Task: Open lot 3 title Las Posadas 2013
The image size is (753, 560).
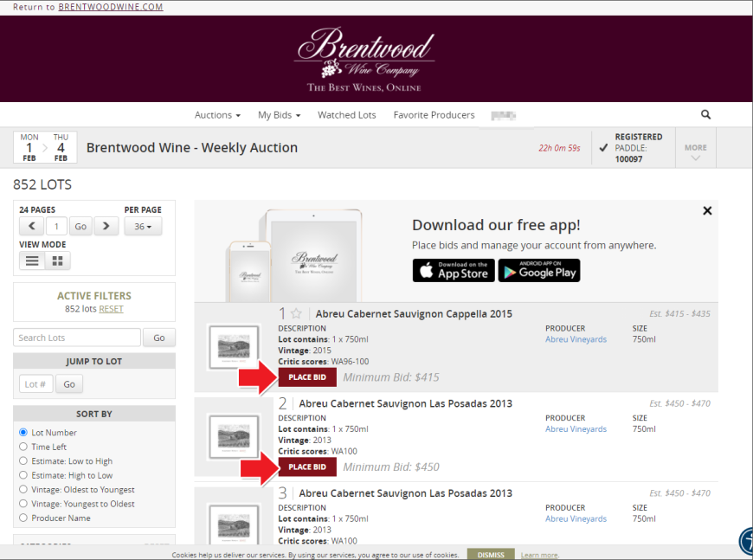Action: point(405,493)
